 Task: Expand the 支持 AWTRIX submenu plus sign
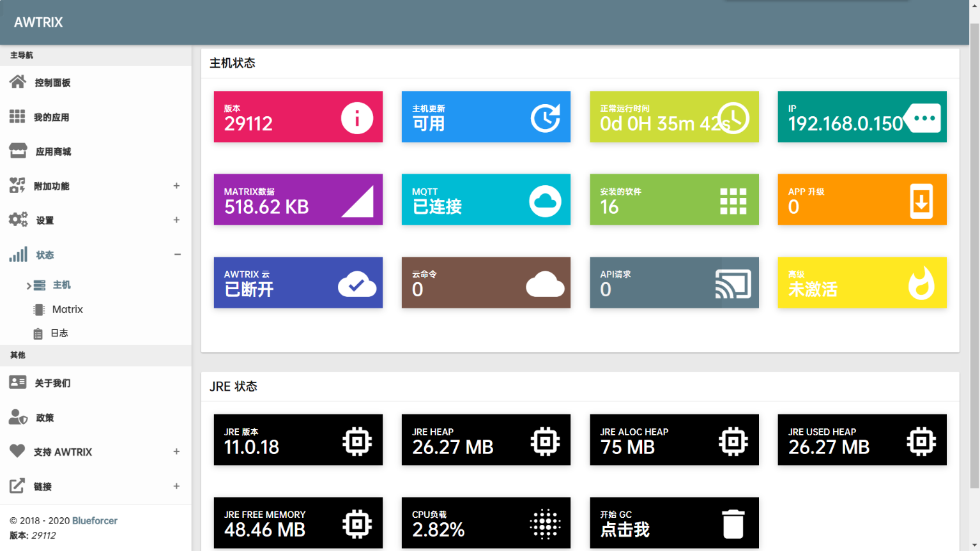(176, 452)
